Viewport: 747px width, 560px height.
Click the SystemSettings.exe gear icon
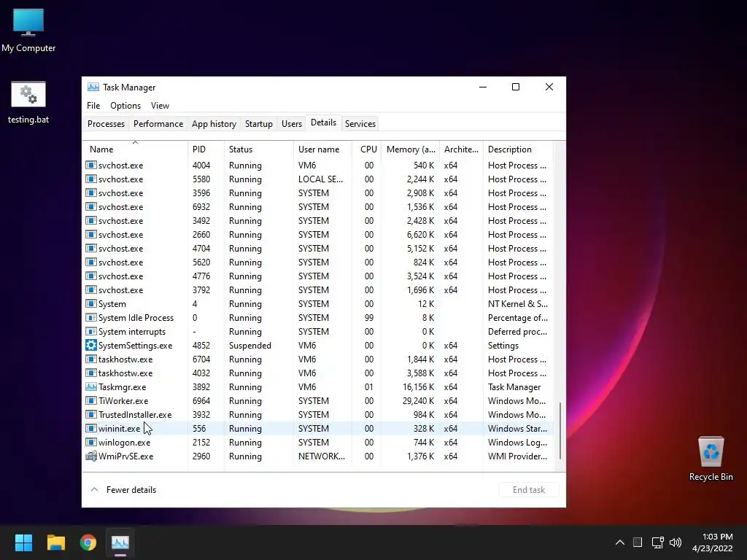[x=91, y=345]
